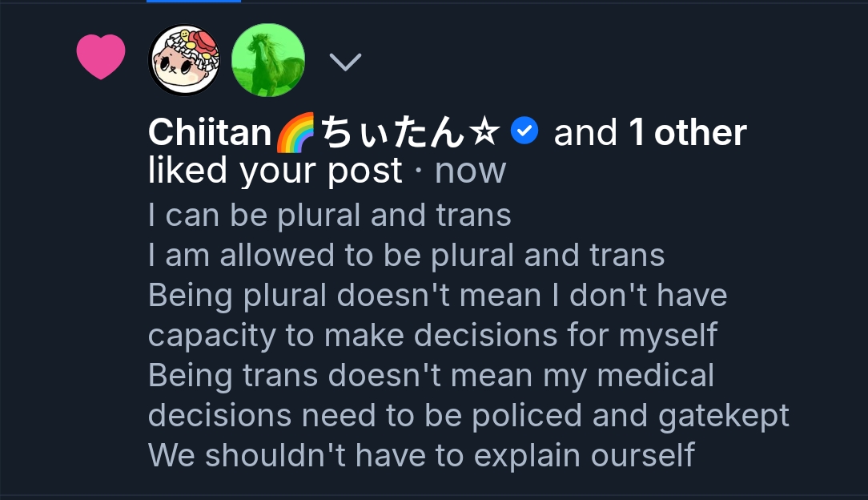Open Chiitan's cartoon mascot avatar

[x=185, y=60]
